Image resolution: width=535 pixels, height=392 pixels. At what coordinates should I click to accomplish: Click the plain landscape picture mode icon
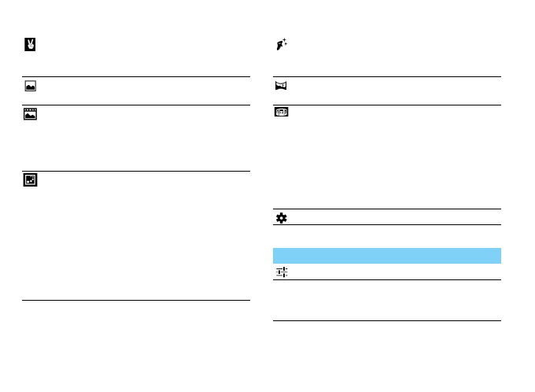tap(29, 87)
